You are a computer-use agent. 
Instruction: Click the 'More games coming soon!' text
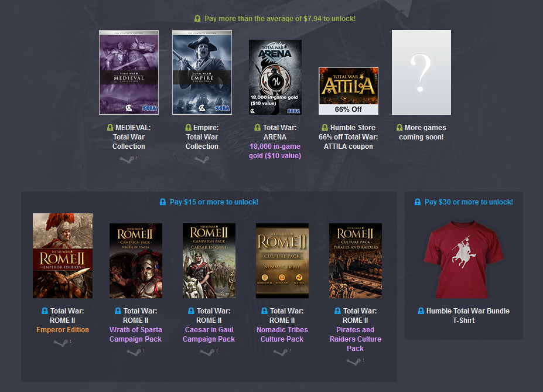coord(421,132)
